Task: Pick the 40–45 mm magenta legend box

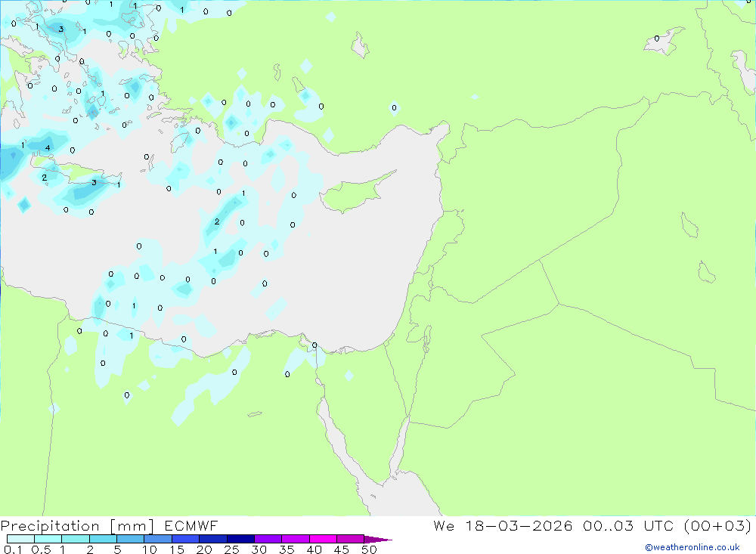Action: click(x=323, y=539)
